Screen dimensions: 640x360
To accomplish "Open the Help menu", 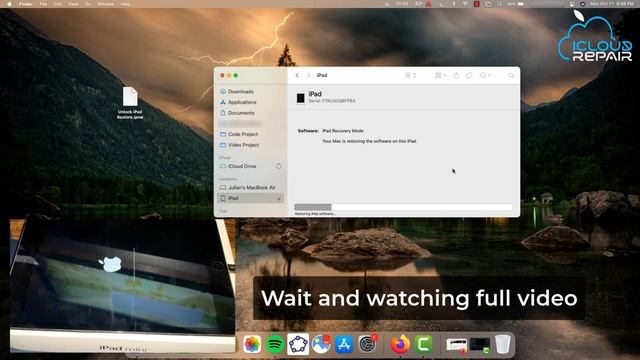I will 125,4.
